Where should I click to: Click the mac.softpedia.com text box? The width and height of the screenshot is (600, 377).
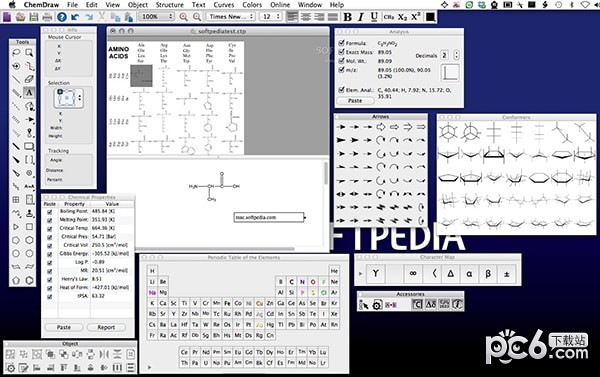coord(269,217)
